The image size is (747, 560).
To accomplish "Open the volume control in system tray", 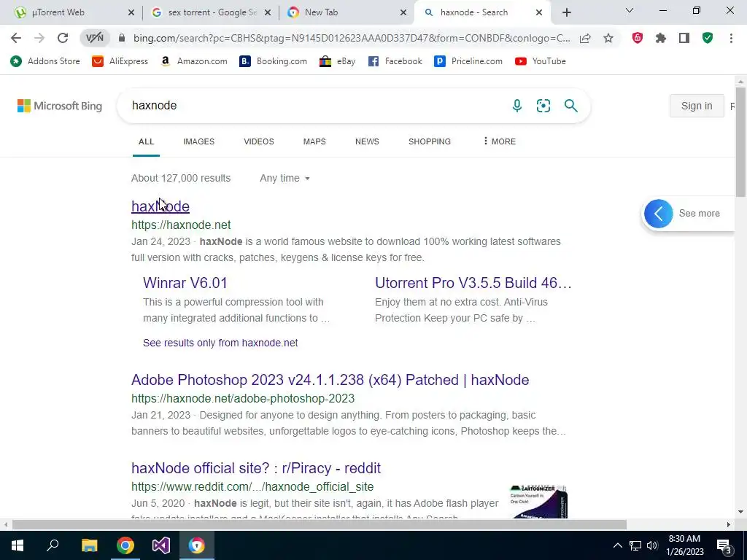I will point(652,545).
